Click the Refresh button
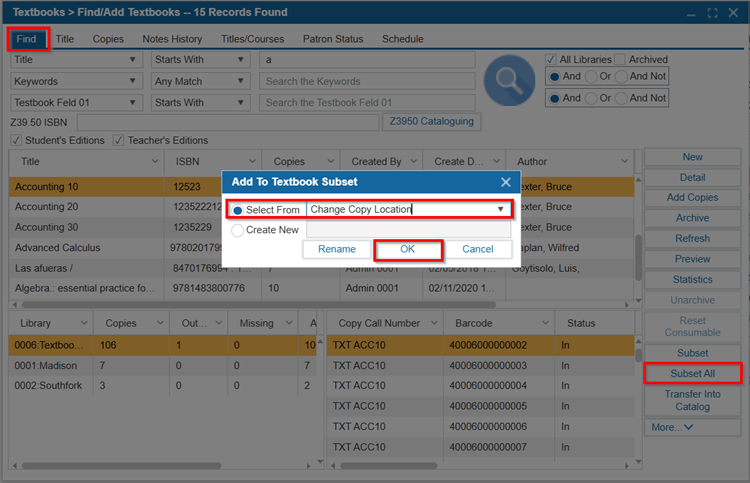 tap(692, 239)
